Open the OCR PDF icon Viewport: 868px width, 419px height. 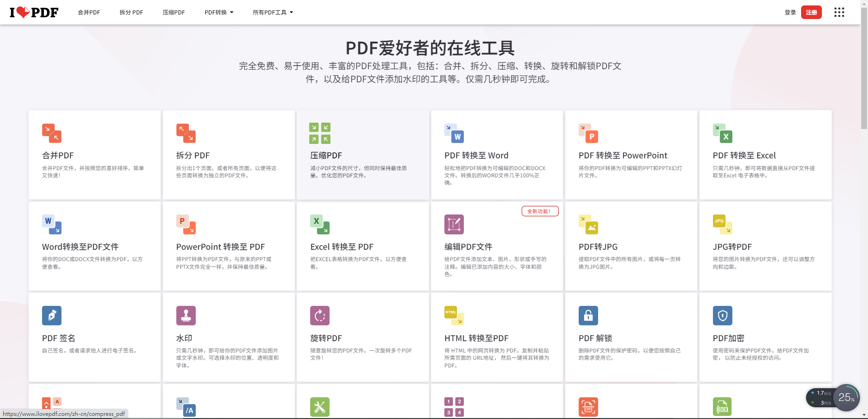click(722, 407)
